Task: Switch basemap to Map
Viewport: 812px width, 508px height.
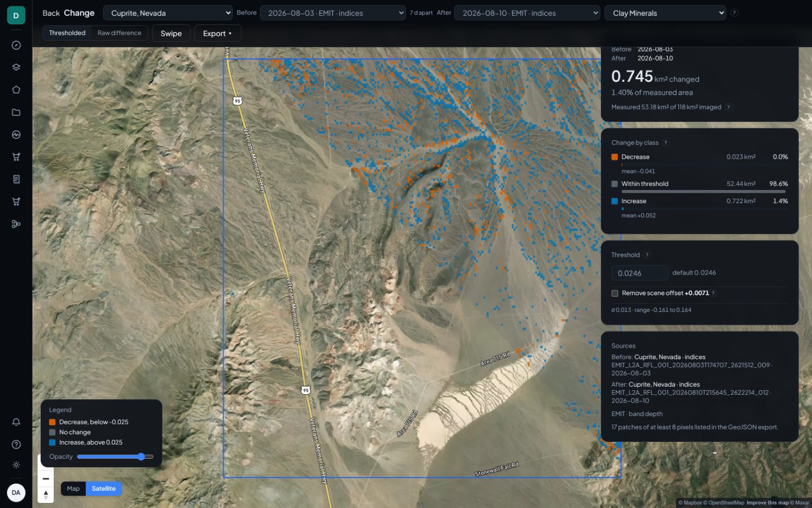Action: (x=73, y=489)
